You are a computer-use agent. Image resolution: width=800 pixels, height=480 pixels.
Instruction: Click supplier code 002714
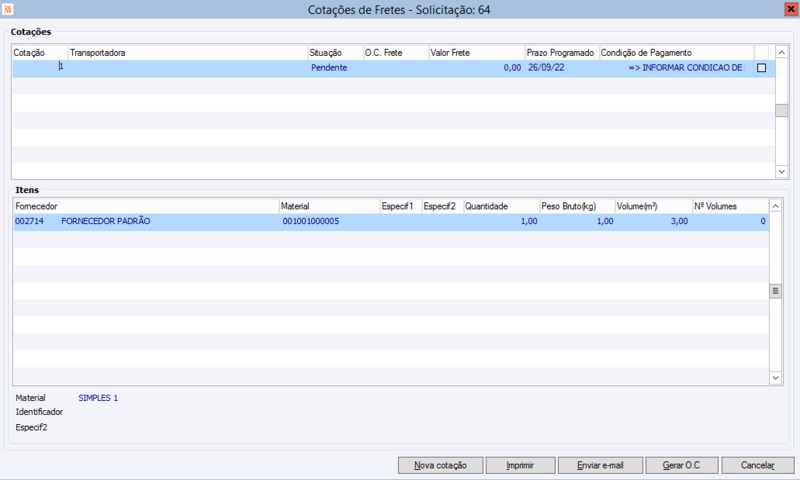click(x=29, y=221)
